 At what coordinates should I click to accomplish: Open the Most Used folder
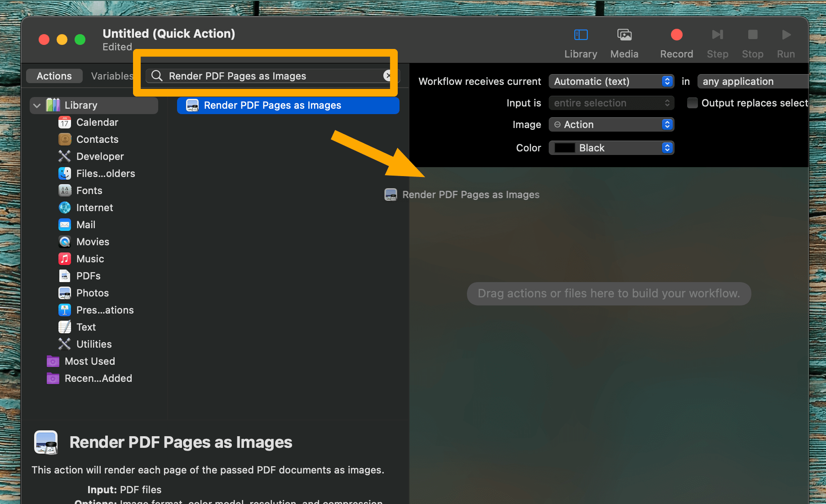pyautogui.click(x=89, y=361)
